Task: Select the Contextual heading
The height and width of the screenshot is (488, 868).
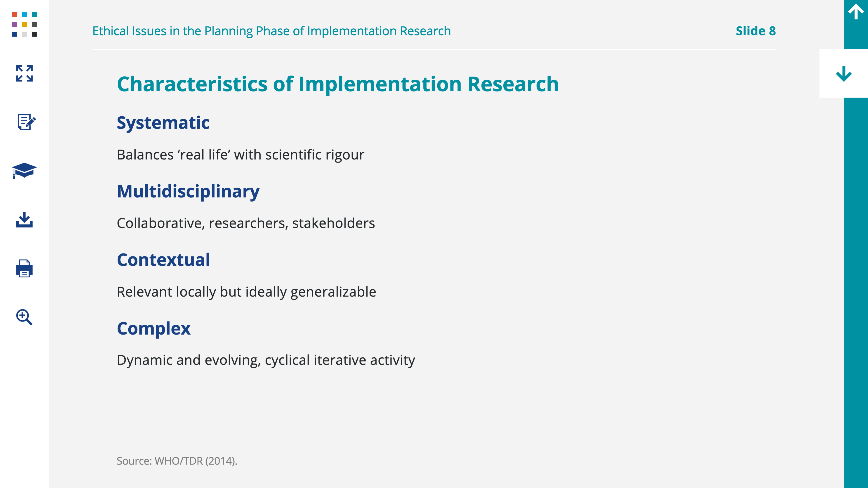Action: coord(163,260)
